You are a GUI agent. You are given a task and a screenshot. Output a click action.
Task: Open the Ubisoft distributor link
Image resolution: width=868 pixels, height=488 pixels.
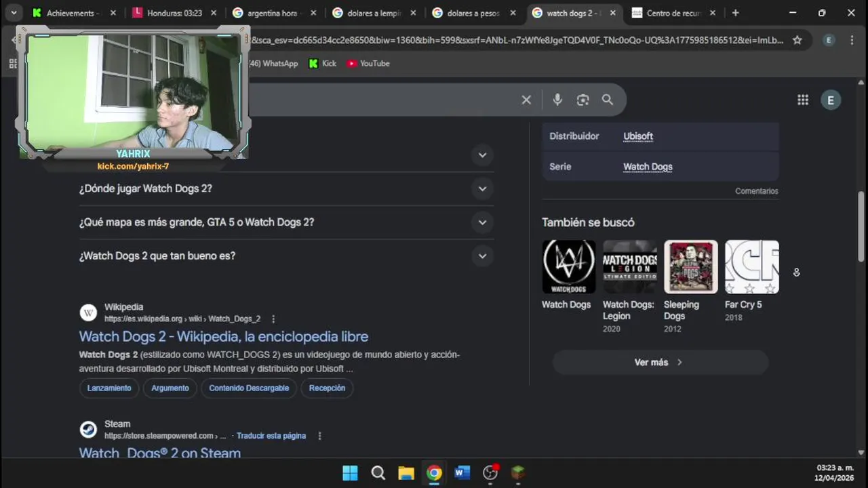(x=638, y=136)
